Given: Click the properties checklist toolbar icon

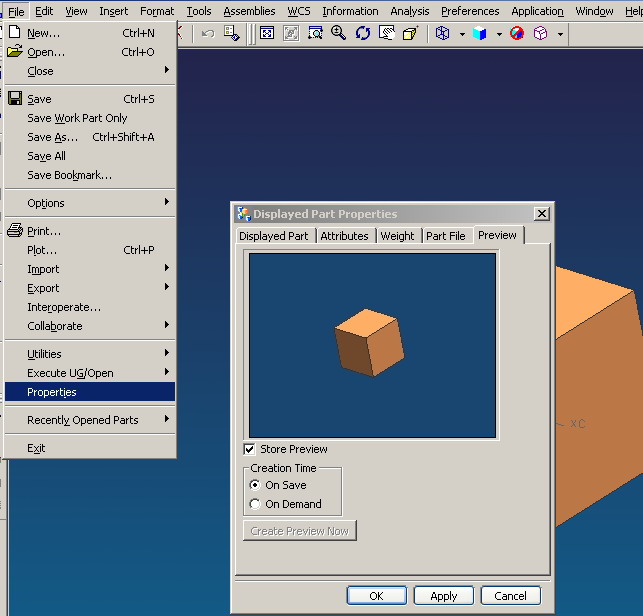Looking at the screenshot, I should point(232,33).
